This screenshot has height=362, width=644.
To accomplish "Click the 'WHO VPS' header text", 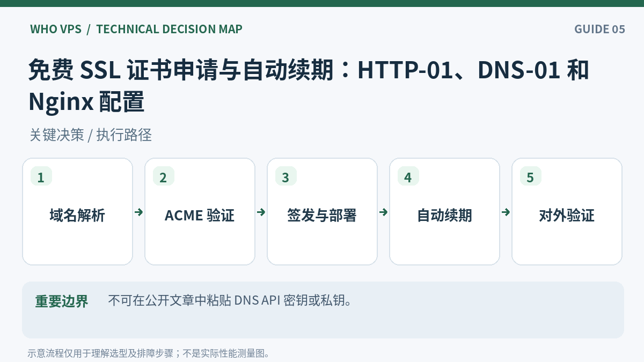I will coord(56,29).
